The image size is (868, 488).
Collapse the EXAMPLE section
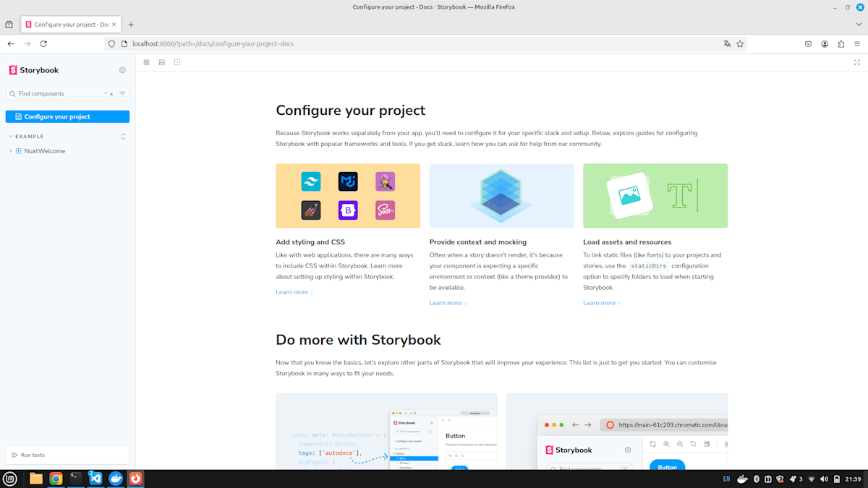pos(26,137)
